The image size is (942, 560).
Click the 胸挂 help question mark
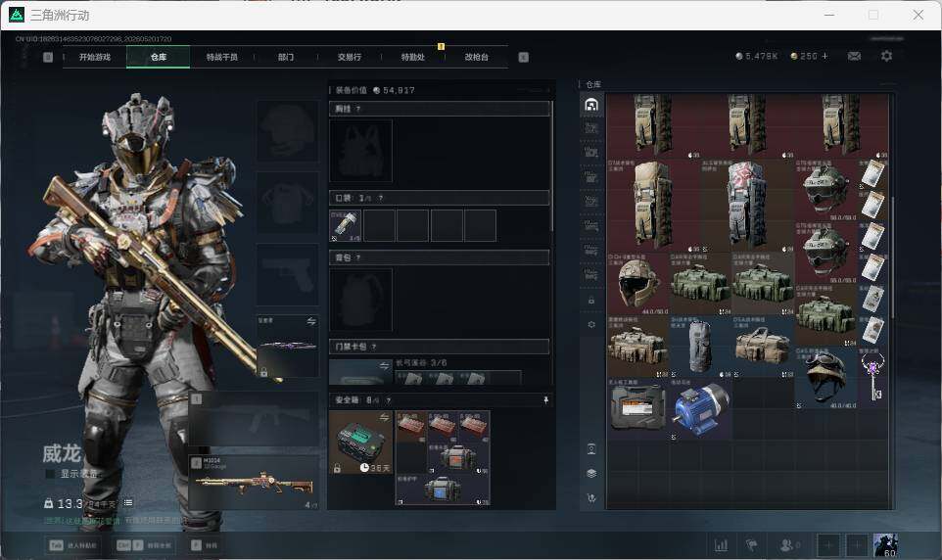pyautogui.click(x=358, y=109)
